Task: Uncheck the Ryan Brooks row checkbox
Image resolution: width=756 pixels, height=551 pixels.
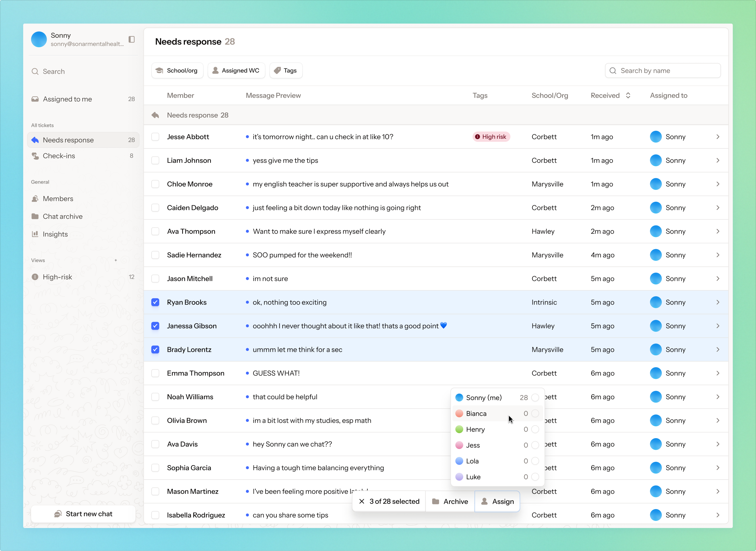Action: pyautogui.click(x=155, y=302)
